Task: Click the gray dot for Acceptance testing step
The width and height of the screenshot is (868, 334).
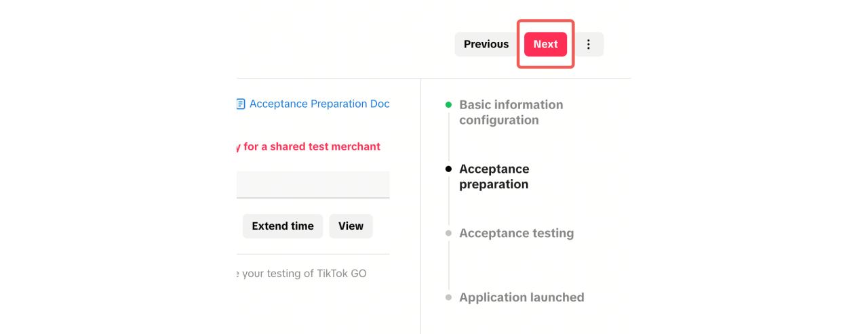Action: point(448,233)
